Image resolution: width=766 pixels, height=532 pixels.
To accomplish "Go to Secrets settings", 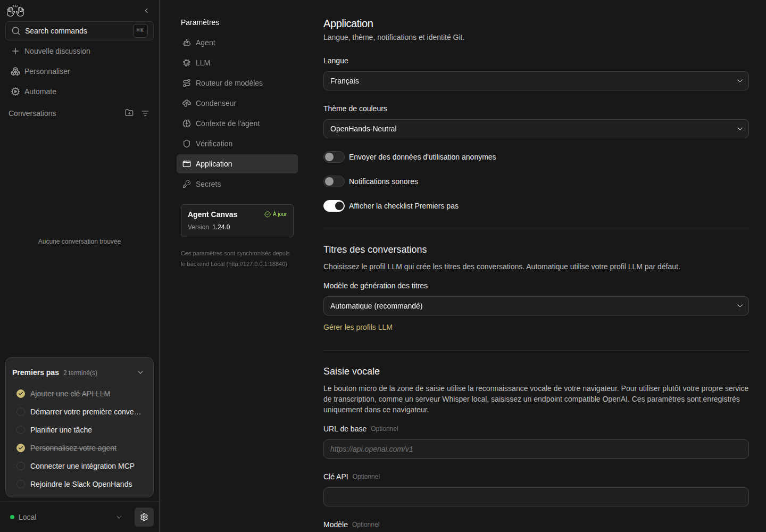I will pos(237,184).
